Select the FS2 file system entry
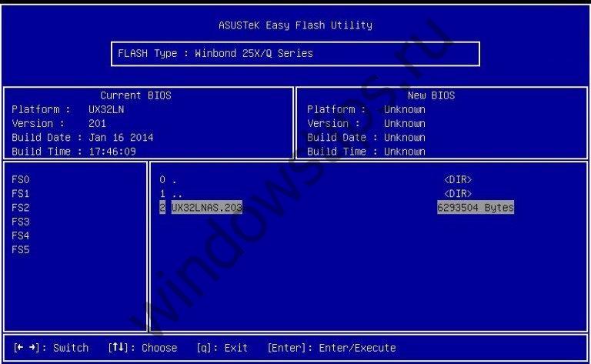This screenshot has width=591, height=364. point(20,208)
